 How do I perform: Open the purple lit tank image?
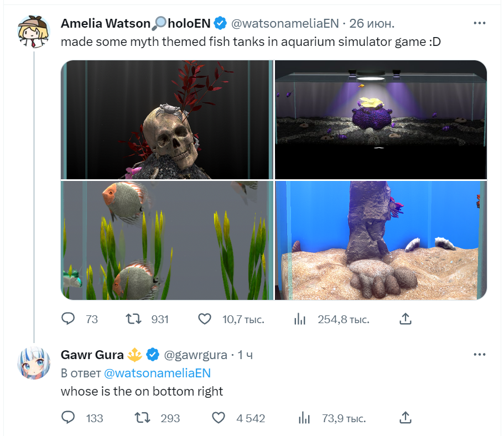tap(381, 120)
